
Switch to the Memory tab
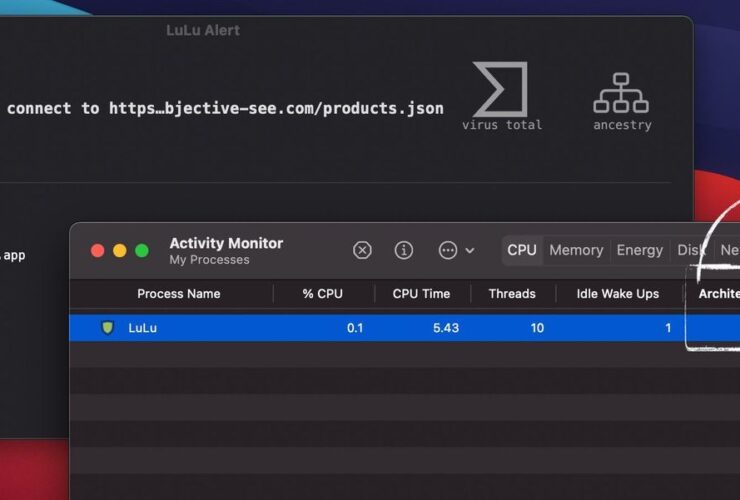pos(576,250)
